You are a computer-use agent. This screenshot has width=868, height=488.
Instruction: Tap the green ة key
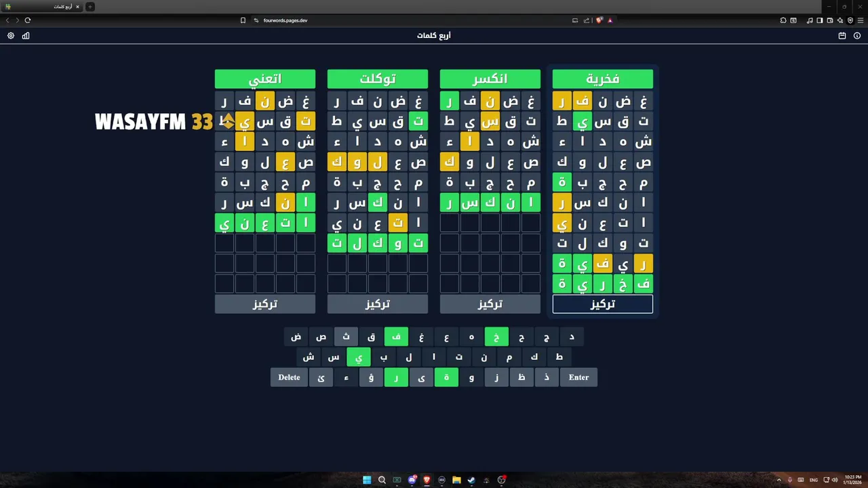(446, 378)
